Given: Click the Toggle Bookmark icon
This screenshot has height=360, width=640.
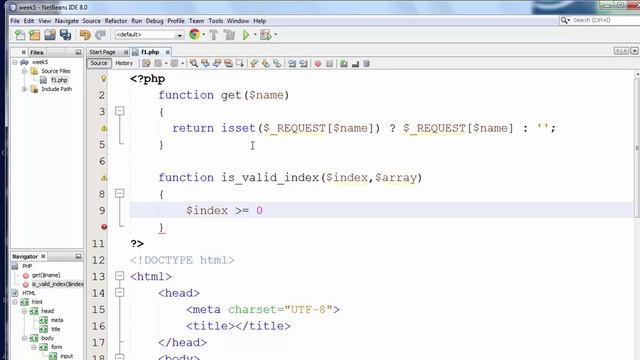Looking at the screenshot, I should [277, 63].
